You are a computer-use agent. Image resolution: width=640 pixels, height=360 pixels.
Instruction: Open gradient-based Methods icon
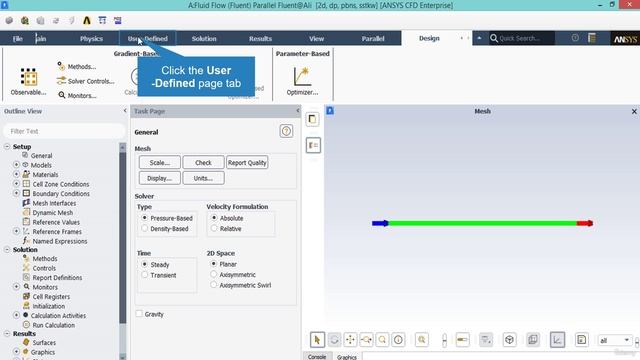[61, 66]
